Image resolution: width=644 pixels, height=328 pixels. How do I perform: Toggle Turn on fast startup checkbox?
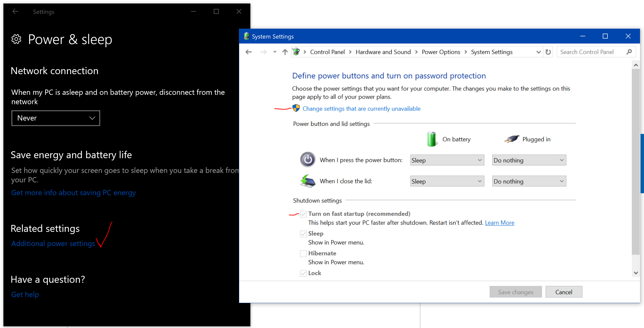coord(303,214)
